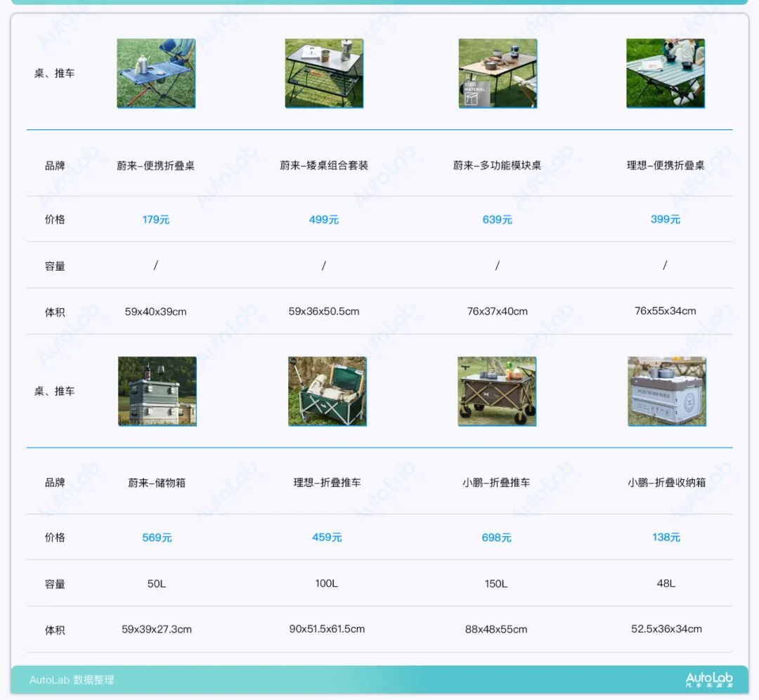Screen dimensions: 759x700
Task: Select the brand name 蔚来-矮桌组合套装
Action: (x=324, y=166)
